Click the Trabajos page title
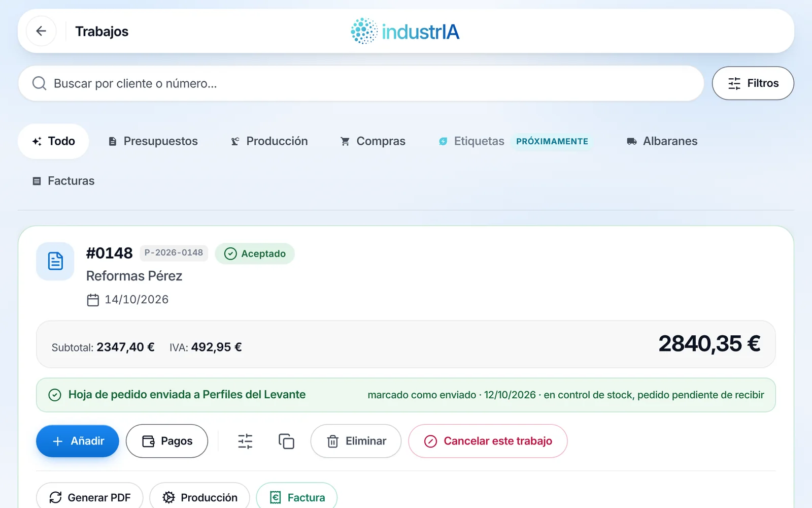The width and height of the screenshot is (812, 508). pyautogui.click(x=102, y=31)
